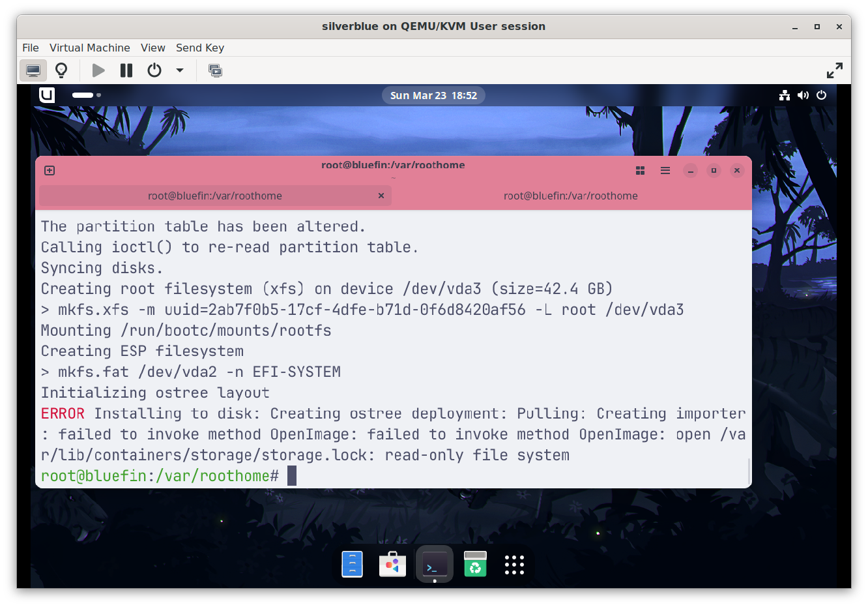Screen dimensions: 868x607
Task: Add a new terminal tab
Action: tap(50, 170)
